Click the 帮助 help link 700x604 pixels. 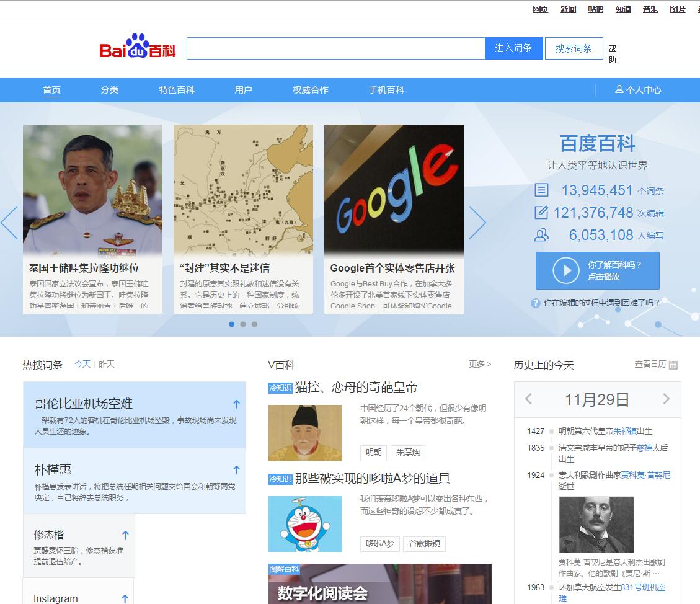coord(613,54)
